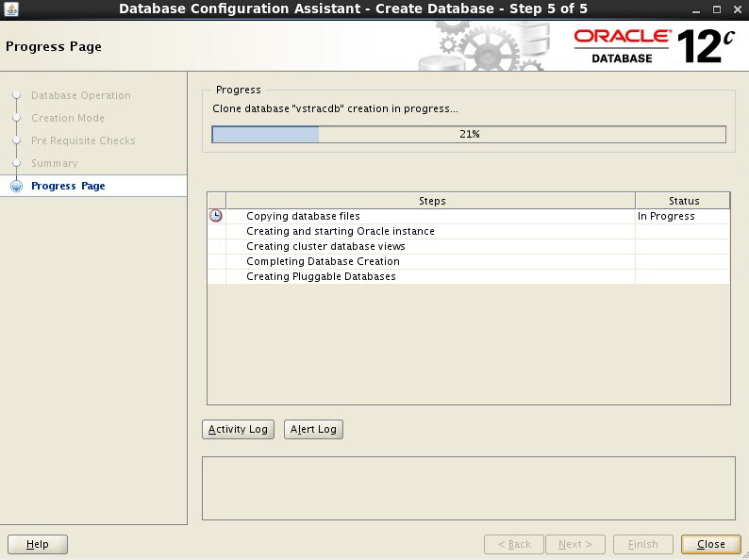Maximize the Database Configuration Assistant window
Image resolution: width=749 pixels, height=560 pixels.
coord(717,9)
